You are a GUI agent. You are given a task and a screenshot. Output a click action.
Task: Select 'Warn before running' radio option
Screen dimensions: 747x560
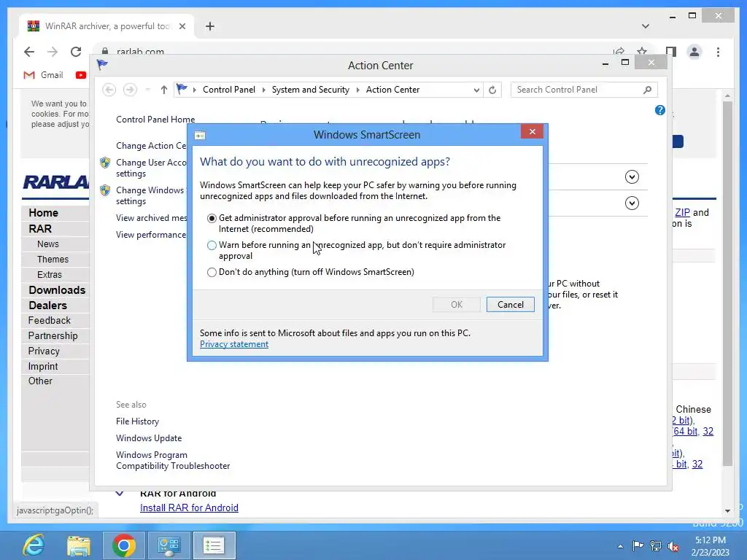212,245
